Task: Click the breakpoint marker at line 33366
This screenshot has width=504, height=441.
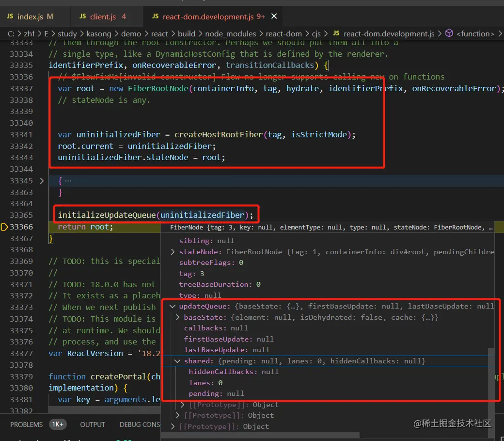Action: pos(4,227)
